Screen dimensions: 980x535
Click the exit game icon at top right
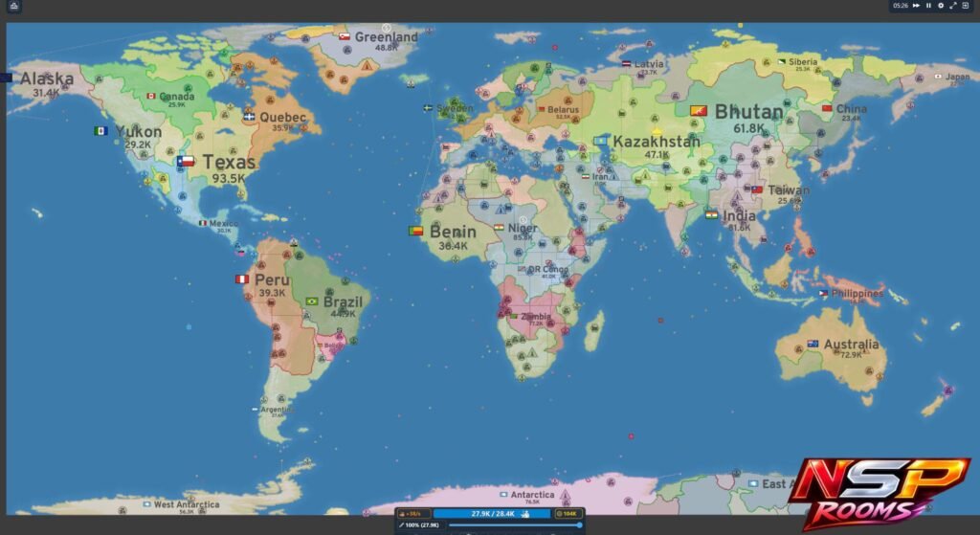coord(966,6)
